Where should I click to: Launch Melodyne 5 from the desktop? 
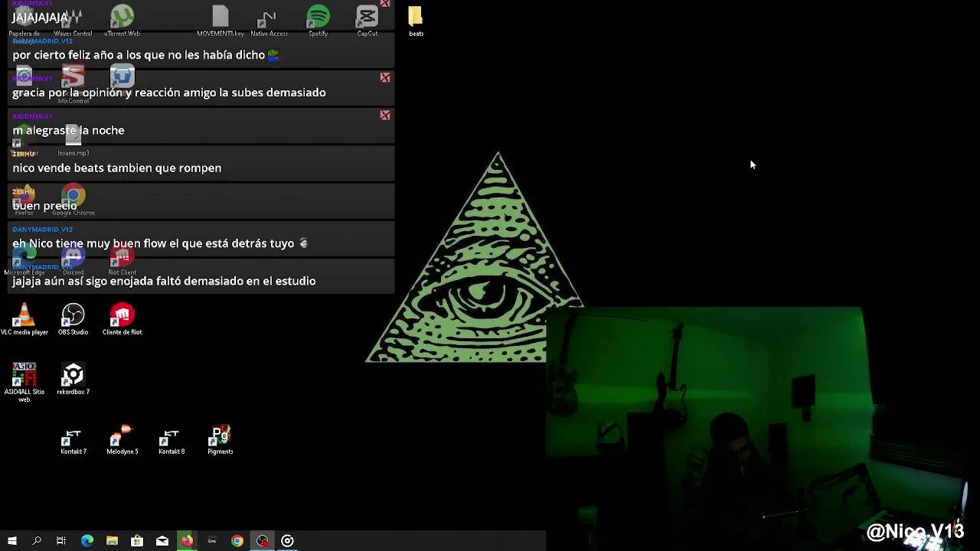tap(122, 440)
